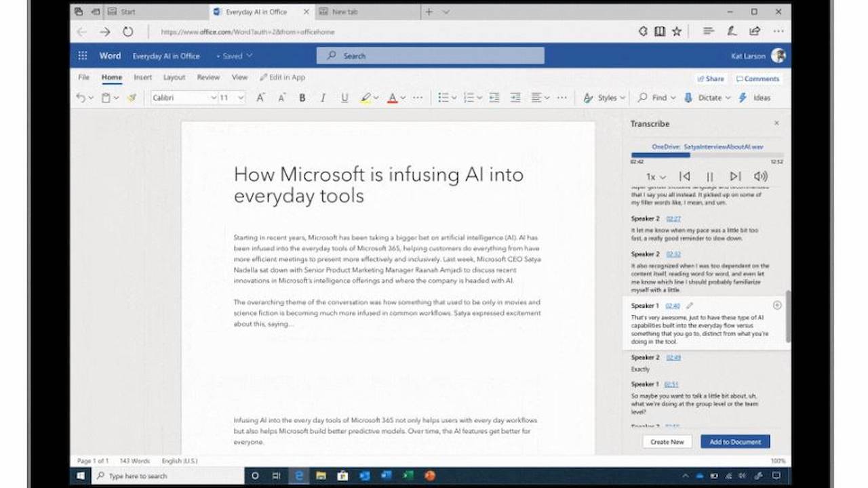Click the Format Painter icon

pyautogui.click(x=132, y=98)
